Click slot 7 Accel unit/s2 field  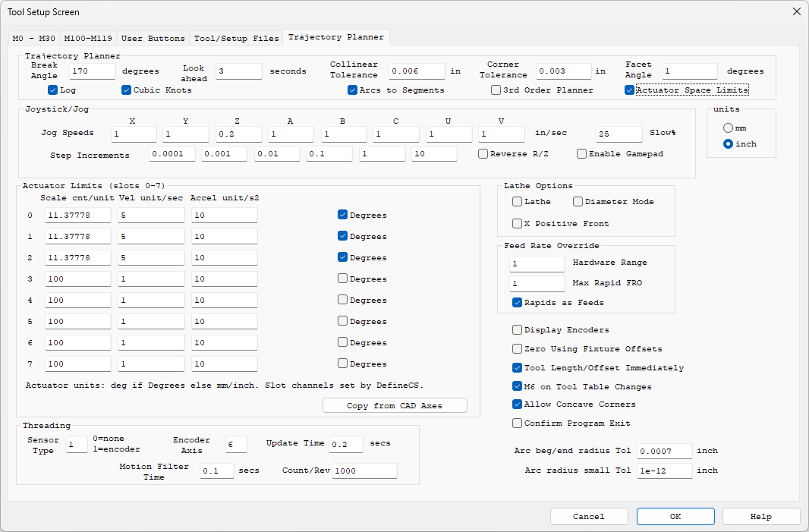pyautogui.click(x=225, y=364)
